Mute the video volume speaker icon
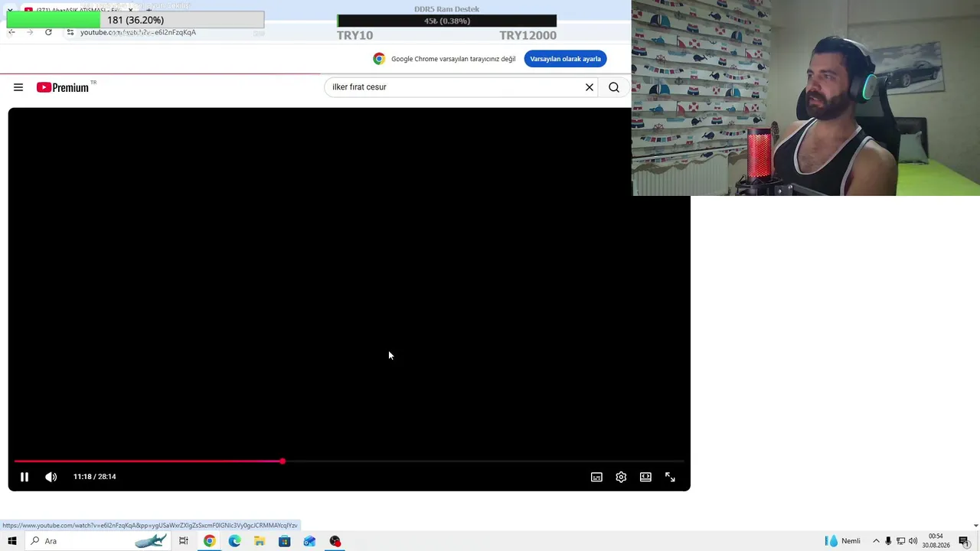The height and width of the screenshot is (551, 980). pos(51,477)
